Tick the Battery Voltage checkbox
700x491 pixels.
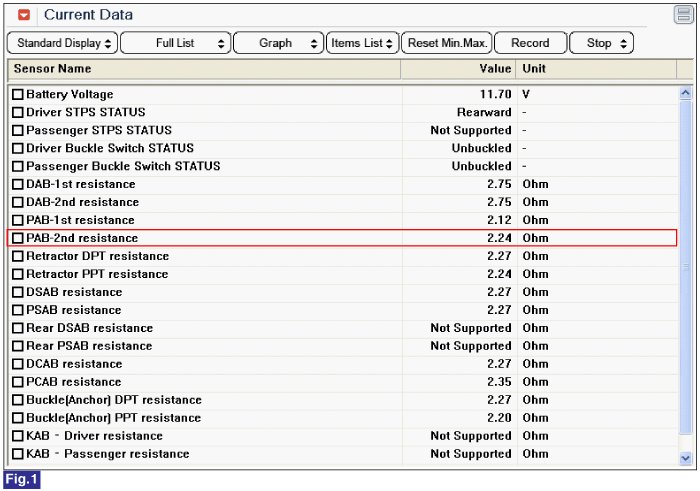[18, 94]
